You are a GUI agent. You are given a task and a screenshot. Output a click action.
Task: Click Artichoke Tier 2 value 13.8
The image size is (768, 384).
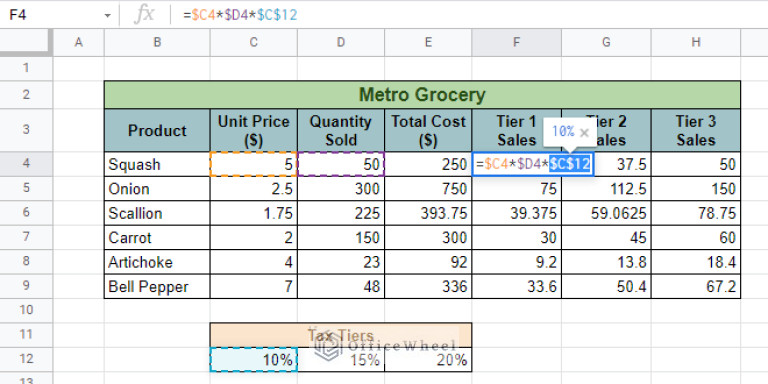[606, 262]
